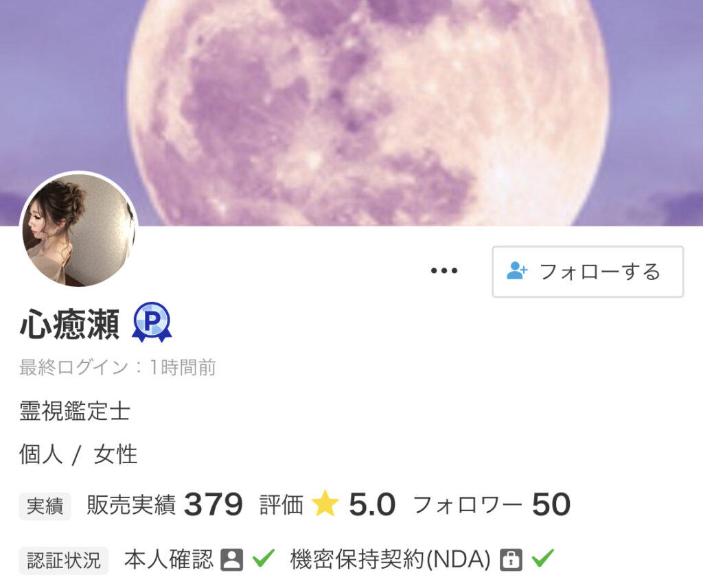Click the green check beside NDA
The width and height of the screenshot is (703, 588).
pyautogui.click(x=542, y=558)
